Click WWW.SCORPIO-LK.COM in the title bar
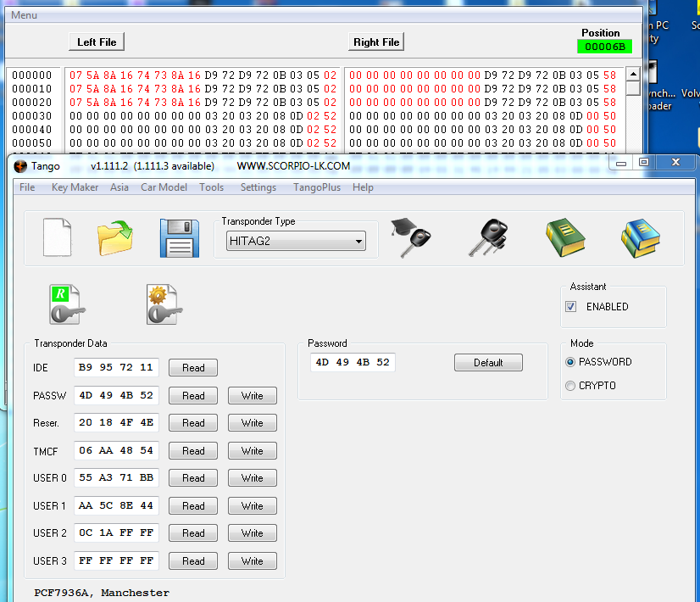700x602 pixels. point(293,166)
